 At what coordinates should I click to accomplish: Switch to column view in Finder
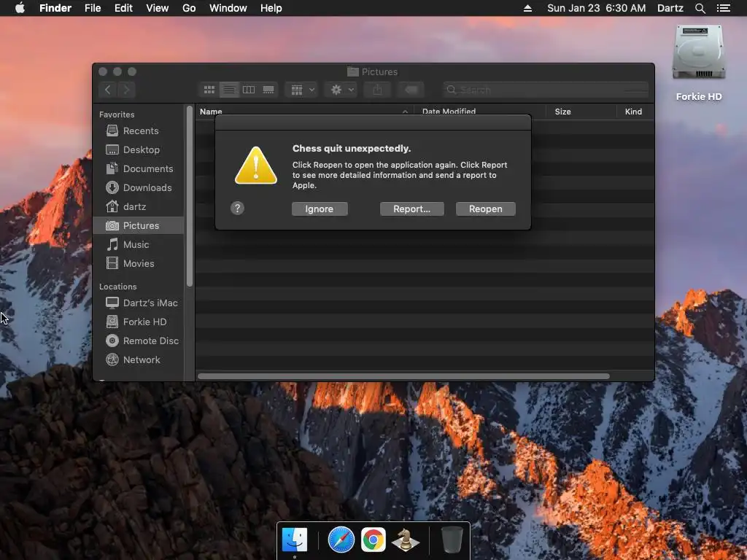(x=249, y=90)
